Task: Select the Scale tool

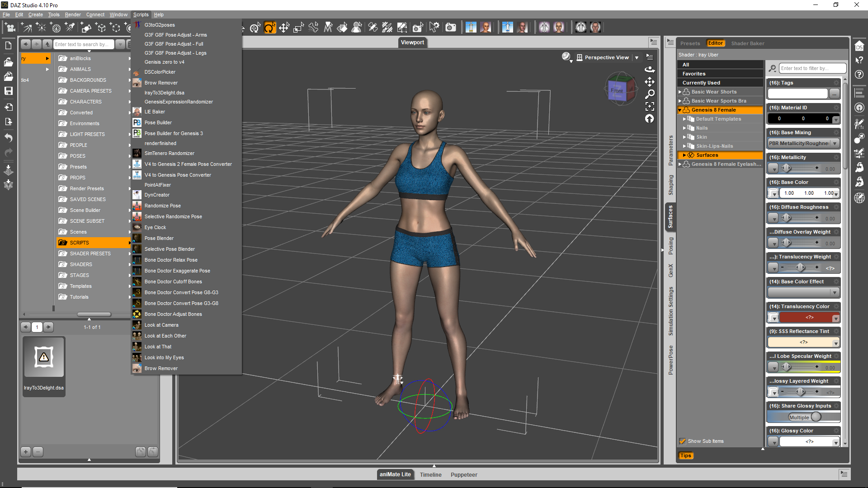Action: [x=298, y=28]
